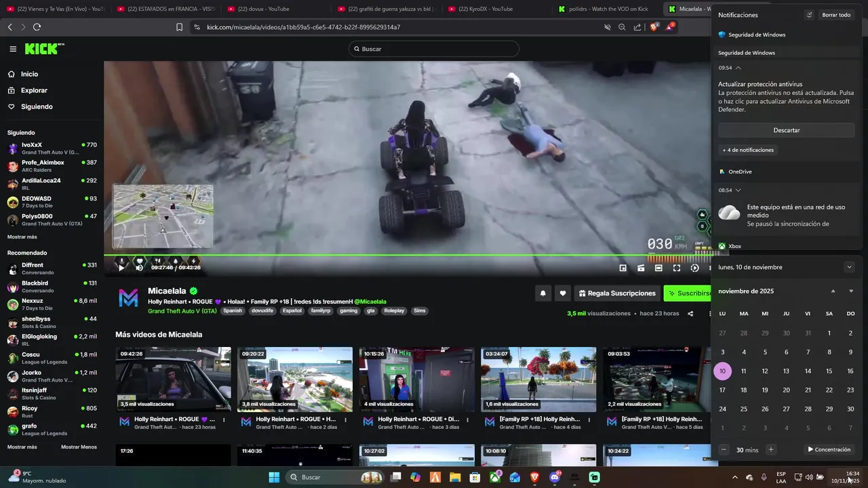Expand + 4 de notificaciones
868x488 pixels.
tap(748, 150)
